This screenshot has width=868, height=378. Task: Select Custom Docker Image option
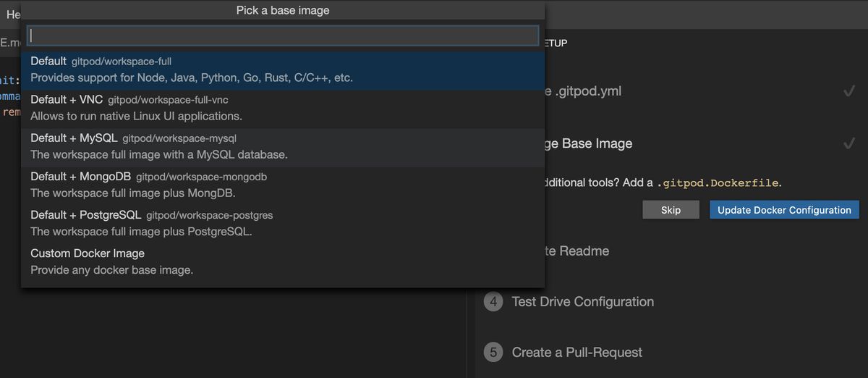tap(283, 262)
